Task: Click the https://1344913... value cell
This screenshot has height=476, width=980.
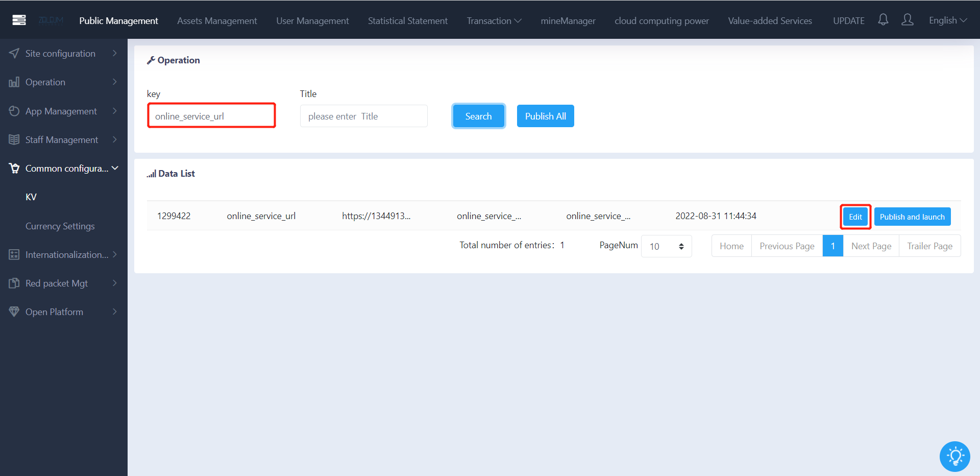Action: [x=376, y=216]
